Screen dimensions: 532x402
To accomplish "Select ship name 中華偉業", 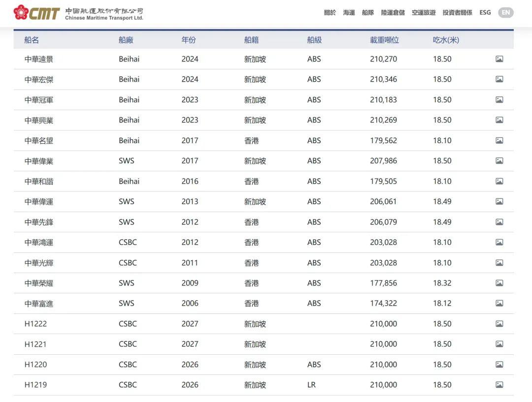I will tap(39, 161).
